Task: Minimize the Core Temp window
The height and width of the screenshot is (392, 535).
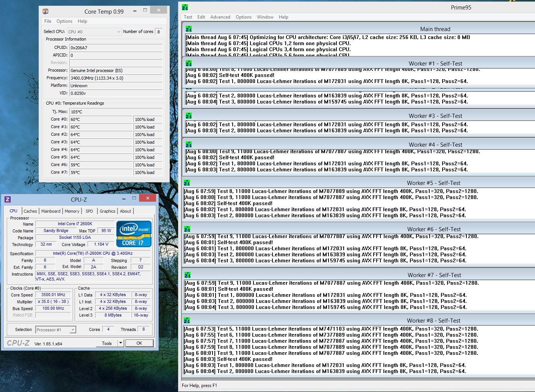Action: point(135,11)
